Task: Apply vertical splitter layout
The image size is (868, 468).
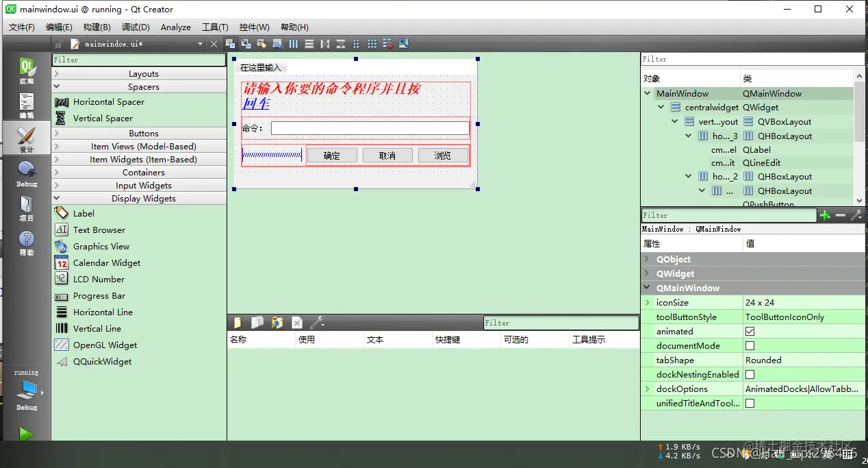Action: point(340,44)
